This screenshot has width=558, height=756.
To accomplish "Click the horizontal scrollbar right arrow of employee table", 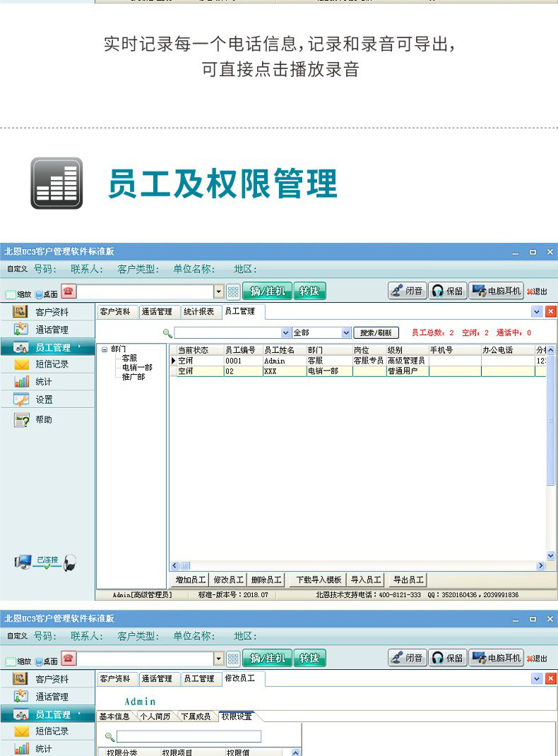I will click(540, 566).
